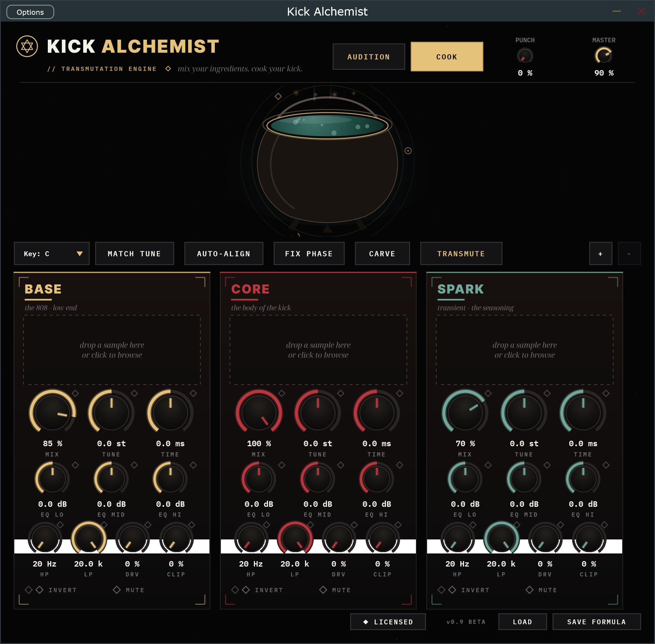The image size is (655, 644).
Task: Toggle dim diamond left of CORE INVERT
Action: pyautogui.click(x=235, y=590)
